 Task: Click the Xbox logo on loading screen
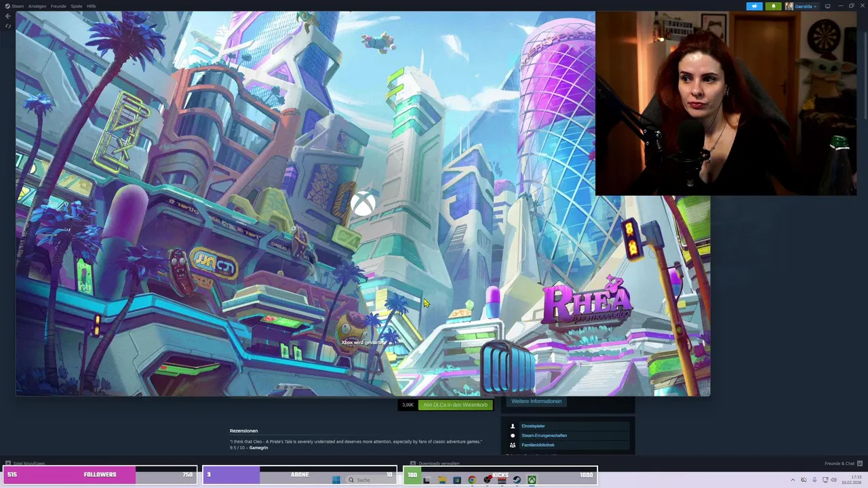click(363, 204)
